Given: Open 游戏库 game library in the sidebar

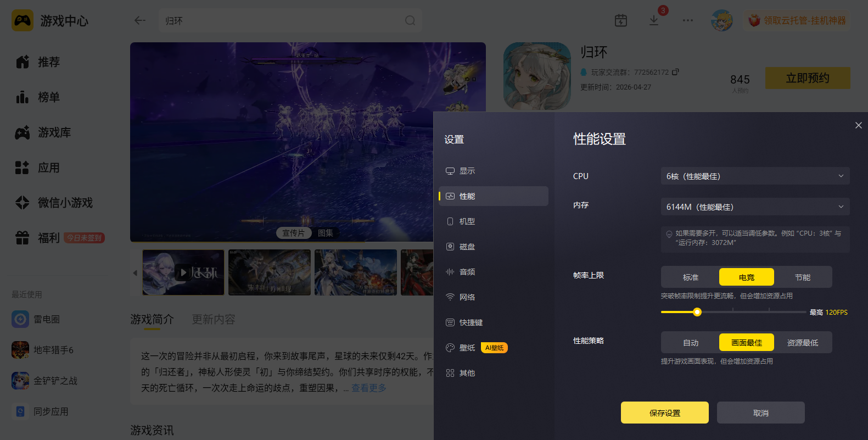Looking at the screenshot, I should (x=43, y=132).
